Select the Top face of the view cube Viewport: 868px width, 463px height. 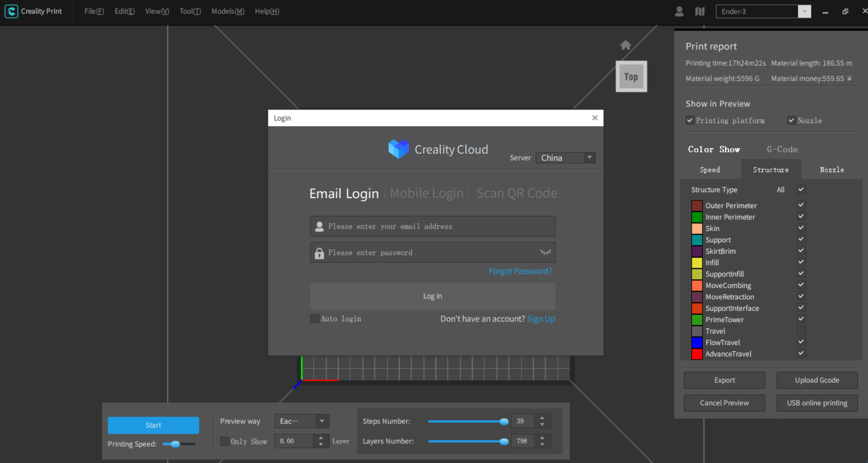click(631, 76)
